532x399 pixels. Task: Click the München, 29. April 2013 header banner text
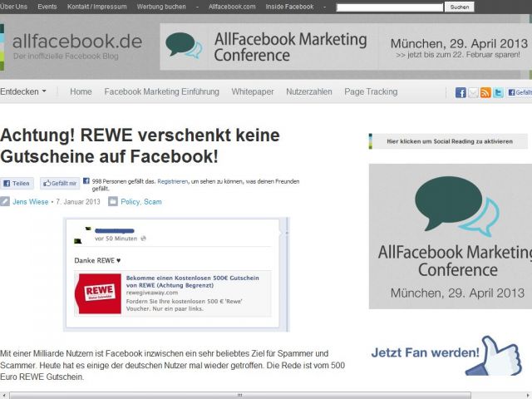[x=459, y=43]
